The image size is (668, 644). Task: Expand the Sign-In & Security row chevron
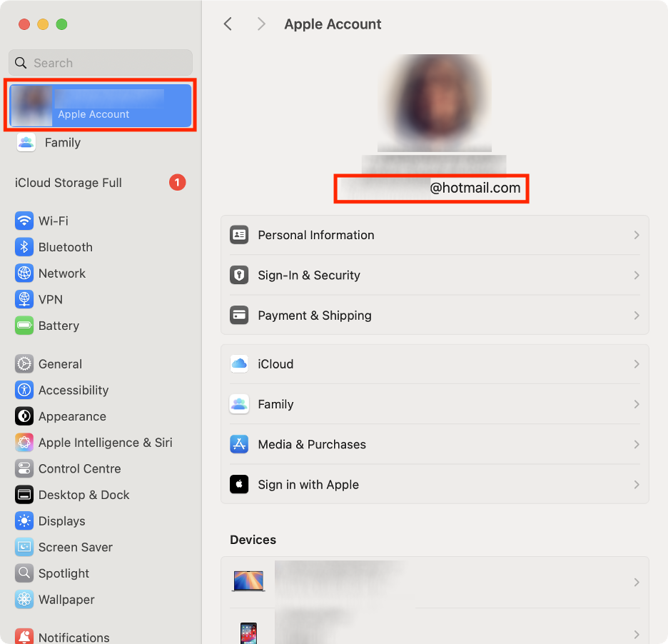(637, 275)
